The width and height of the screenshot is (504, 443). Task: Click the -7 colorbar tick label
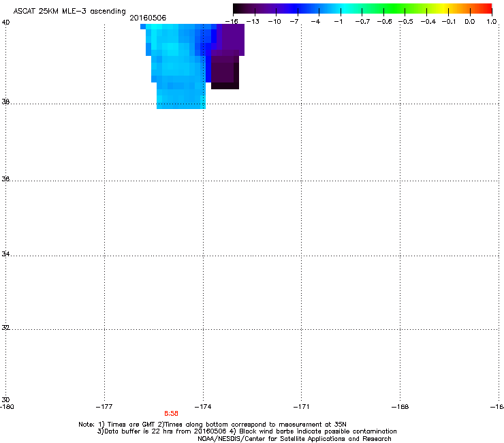tap(294, 22)
